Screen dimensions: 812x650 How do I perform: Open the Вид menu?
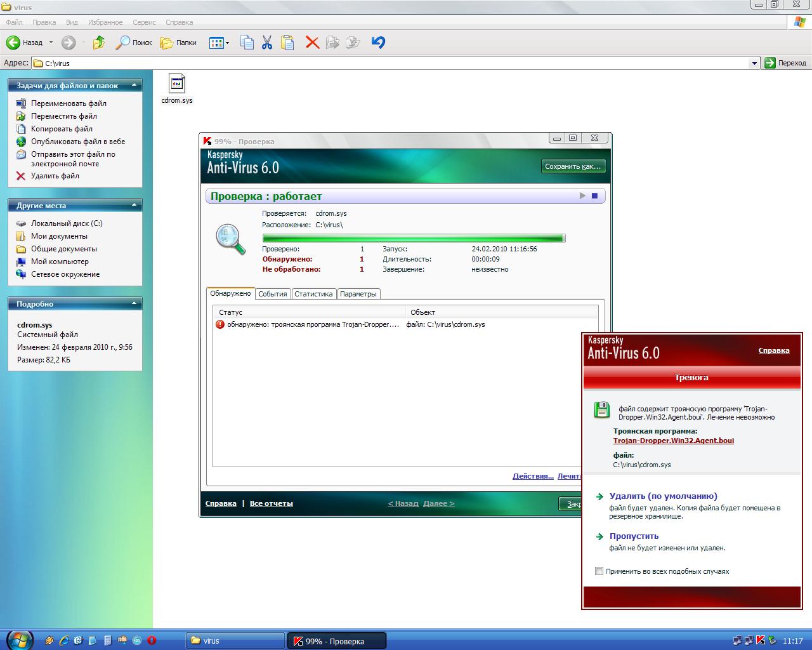72,22
